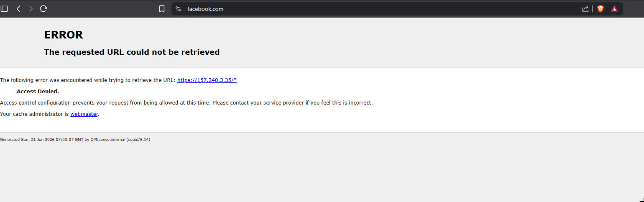Open Brave Shields lion icon

601,9
